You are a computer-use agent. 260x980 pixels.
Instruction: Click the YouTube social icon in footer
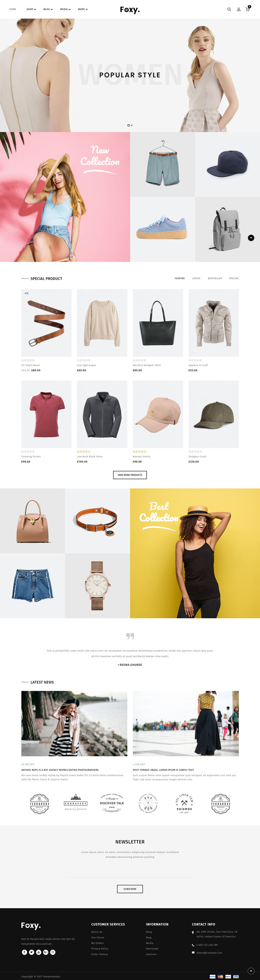(x=38, y=952)
